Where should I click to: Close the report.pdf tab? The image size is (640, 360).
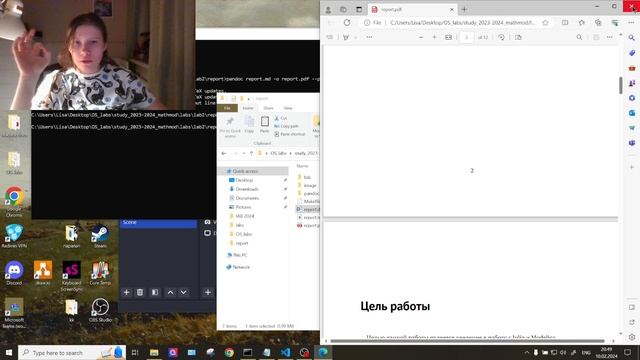click(x=451, y=9)
